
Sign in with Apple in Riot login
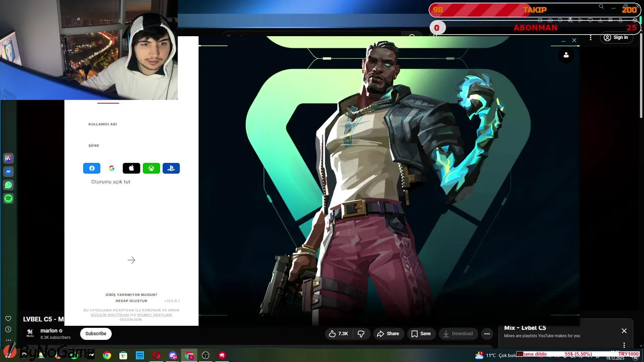(131, 168)
